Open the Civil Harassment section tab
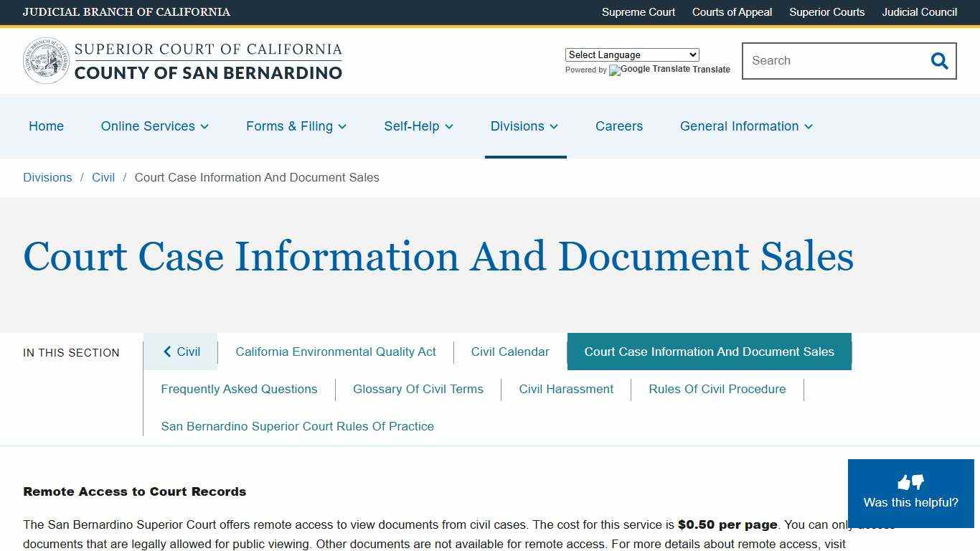980x551 pixels. [566, 389]
